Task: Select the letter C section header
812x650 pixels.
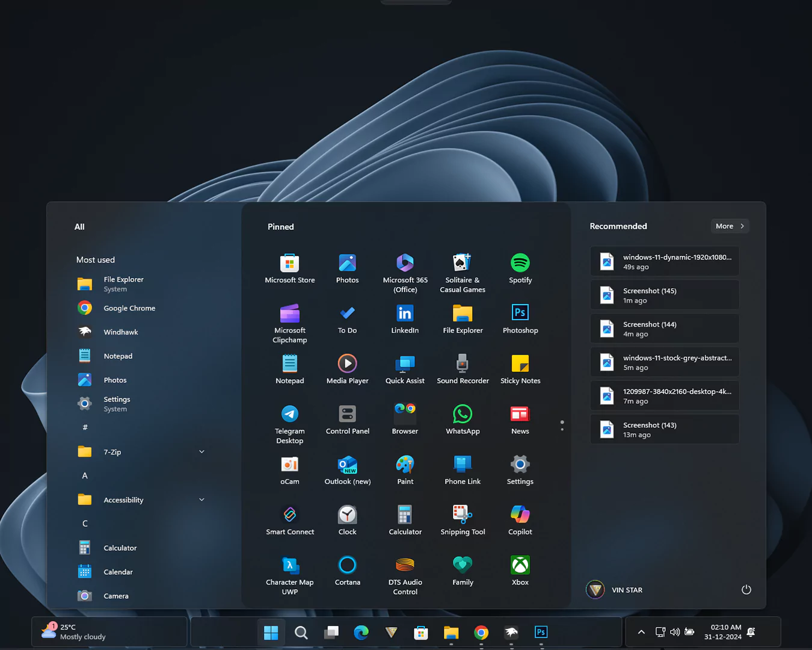Action: click(85, 524)
